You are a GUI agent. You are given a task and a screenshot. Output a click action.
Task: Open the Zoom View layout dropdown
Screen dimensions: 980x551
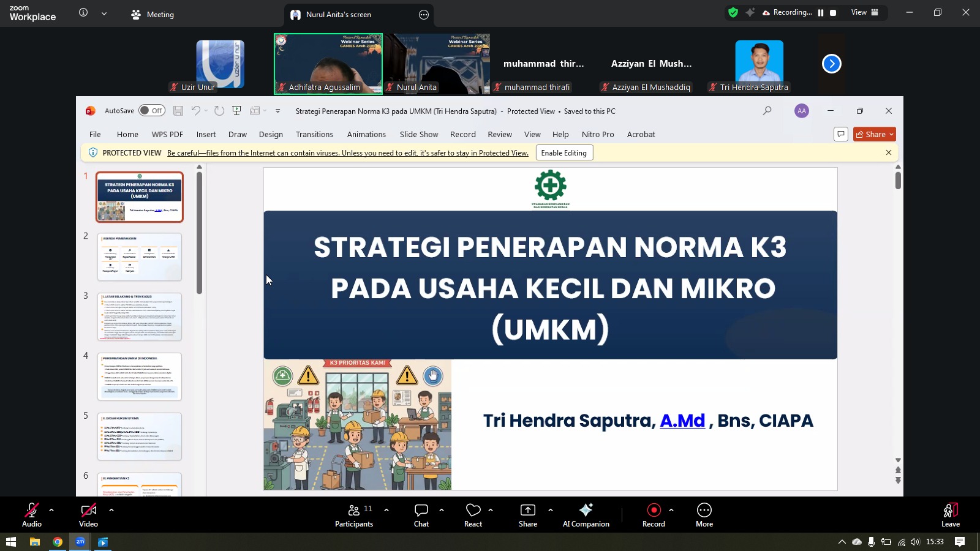pyautogui.click(x=865, y=12)
